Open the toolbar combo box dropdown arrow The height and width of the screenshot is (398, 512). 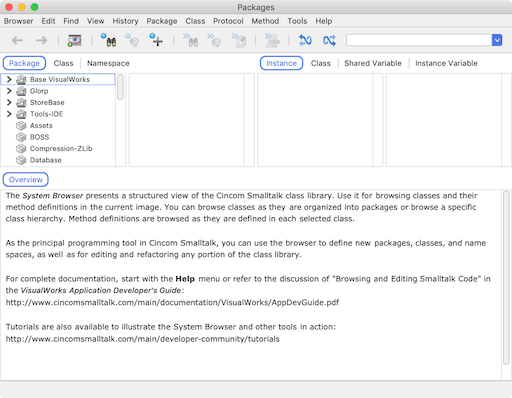tap(497, 40)
